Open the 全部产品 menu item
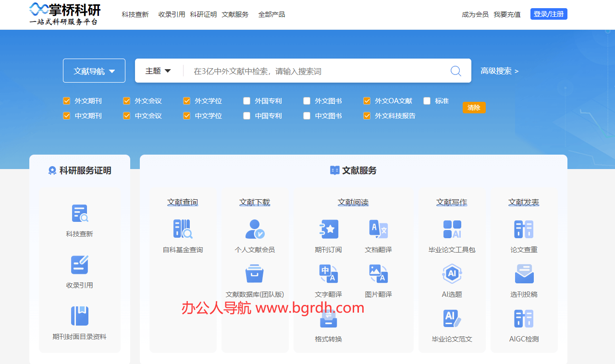The image size is (615, 364). (271, 14)
